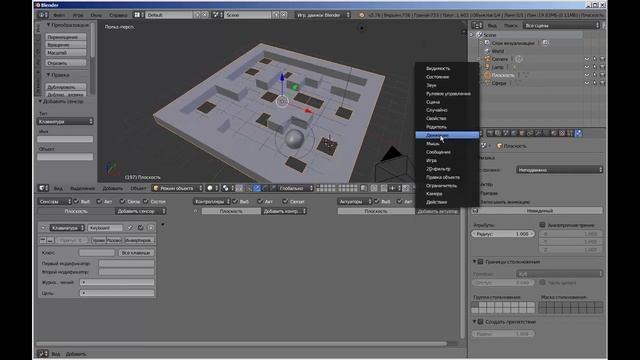Click the Blender logo icon in info header
Image resolution: width=640 pixels, height=360 pixels.
361,15
